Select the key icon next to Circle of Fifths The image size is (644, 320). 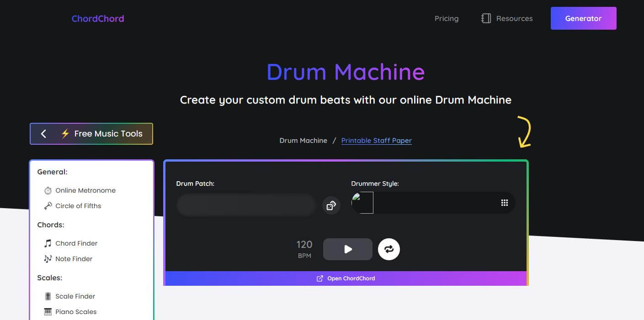tap(48, 205)
